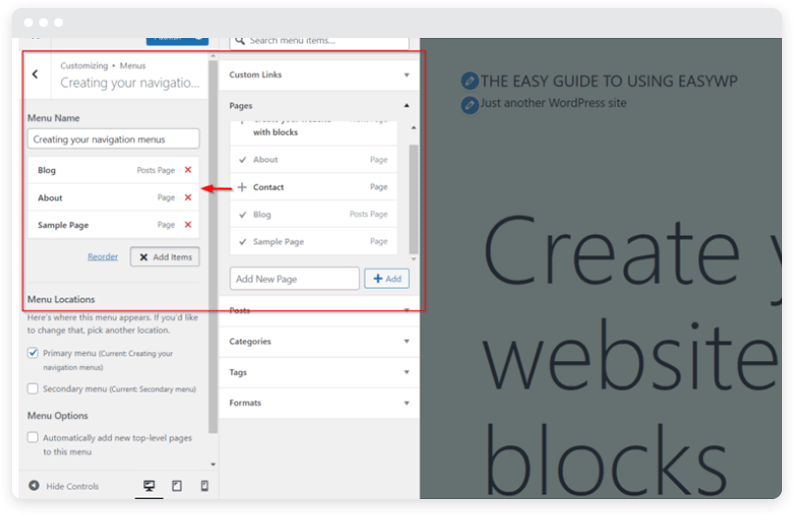
Task: Expand the Posts section arrow
Action: tap(407, 310)
